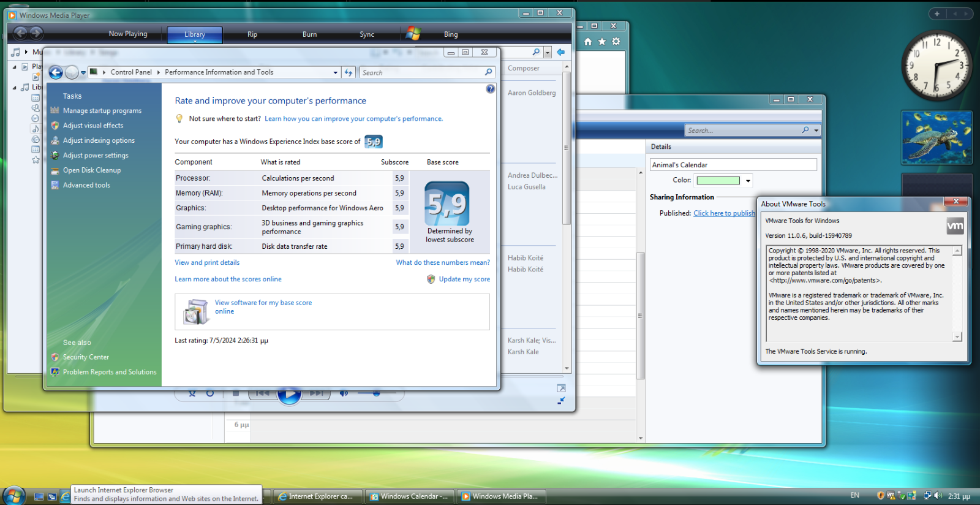Click the Adjust indexing options icon
980x505 pixels.
pyautogui.click(x=55, y=140)
